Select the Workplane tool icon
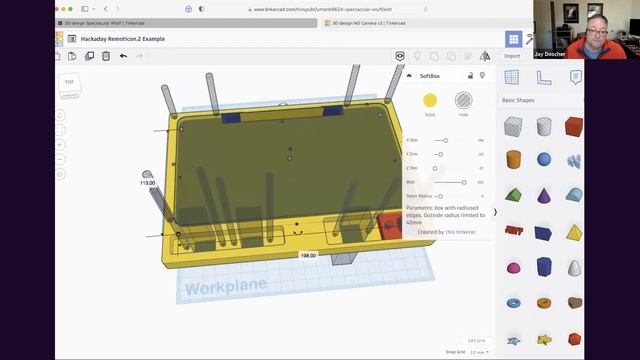Viewport: 640px width, 360px height. pos(511,77)
